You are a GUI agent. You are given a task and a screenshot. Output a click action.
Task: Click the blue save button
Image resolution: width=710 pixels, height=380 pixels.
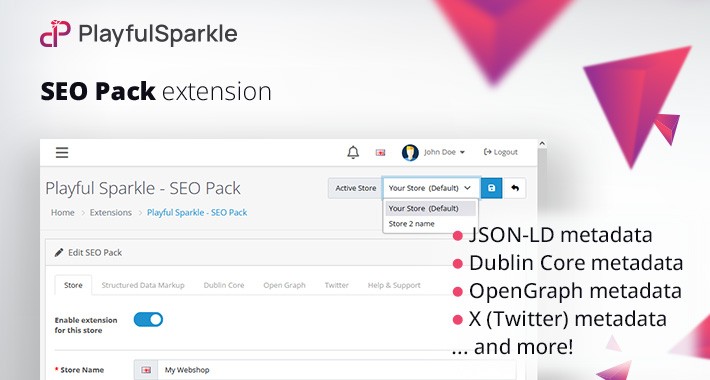pyautogui.click(x=492, y=188)
